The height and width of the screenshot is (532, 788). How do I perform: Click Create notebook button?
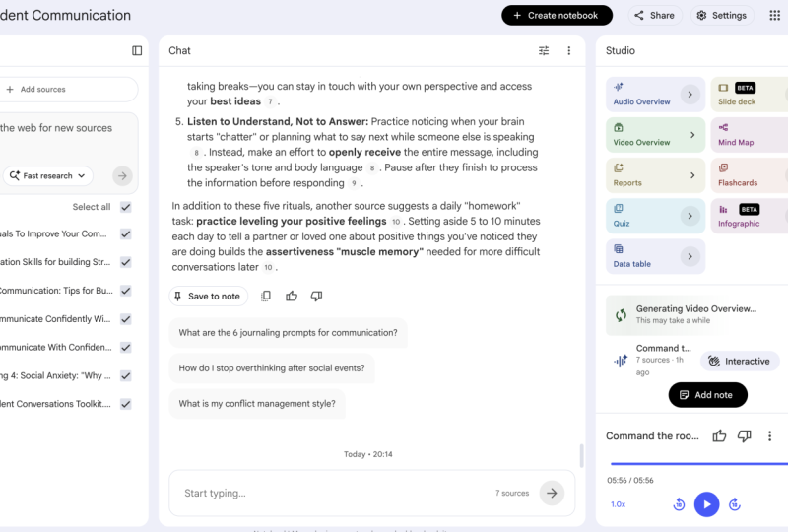click(557, 15)
